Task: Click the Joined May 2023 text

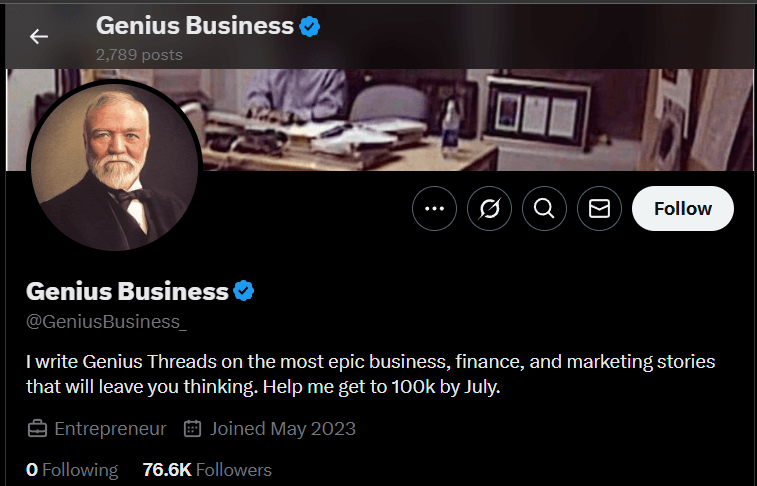Action: 282,429
